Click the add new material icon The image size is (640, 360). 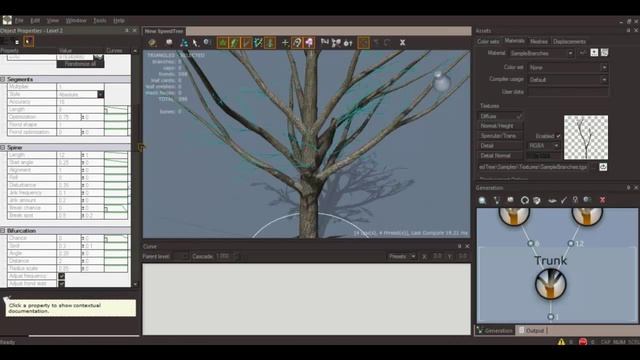point(594,53)
